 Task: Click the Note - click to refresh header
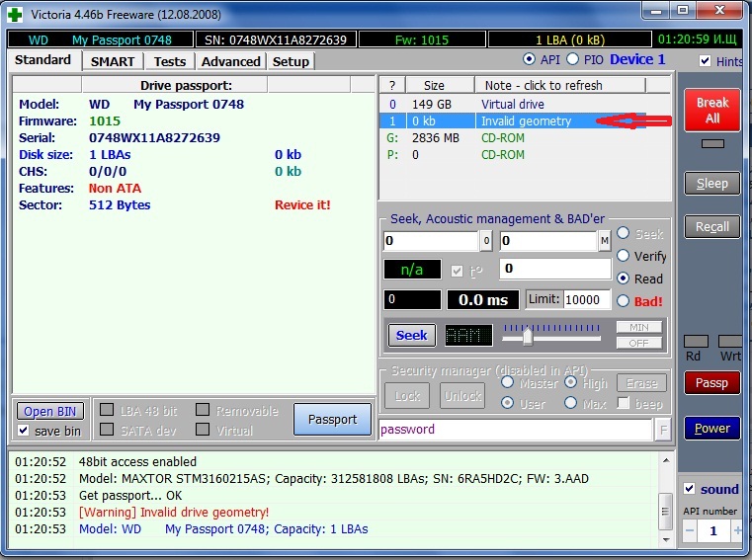559,85
